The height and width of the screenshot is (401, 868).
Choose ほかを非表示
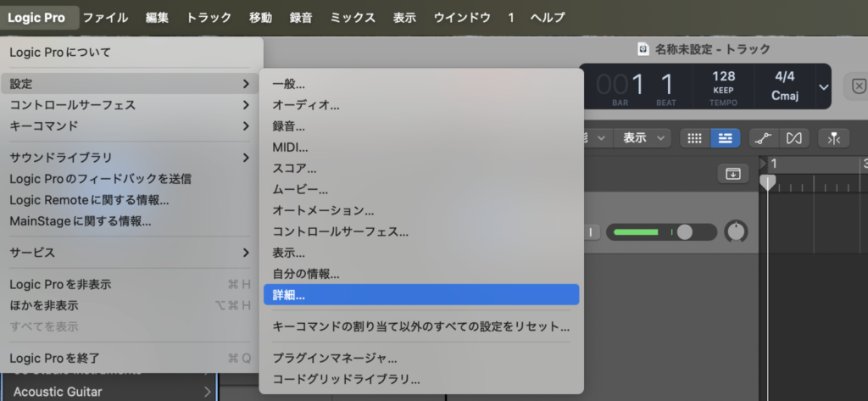pyautogui.click(x=130, y=305)
